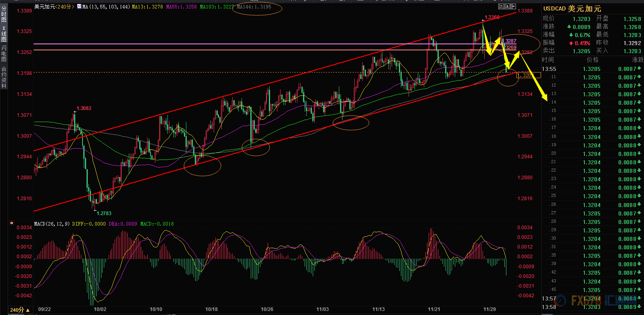Image resolution: width=644 pixels, height=315 pixels.
Task: Click the first chart tool icon at top right
Action: tap(501, 6)
